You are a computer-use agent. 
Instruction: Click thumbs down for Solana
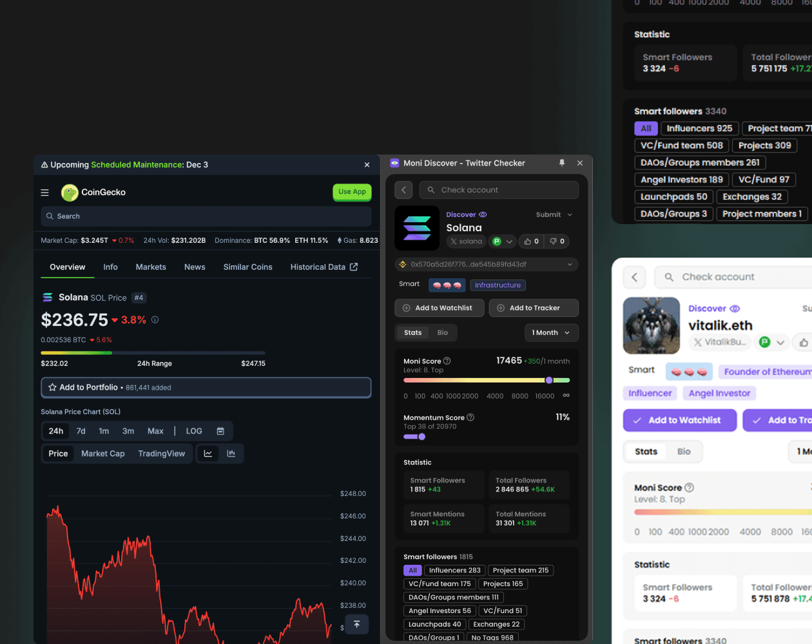(557, 241)
